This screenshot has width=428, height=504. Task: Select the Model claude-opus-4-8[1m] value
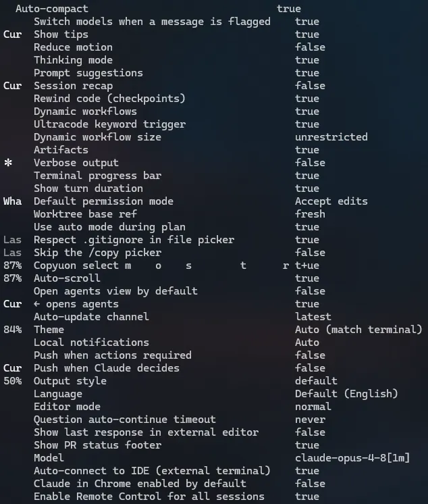point(352,458)
